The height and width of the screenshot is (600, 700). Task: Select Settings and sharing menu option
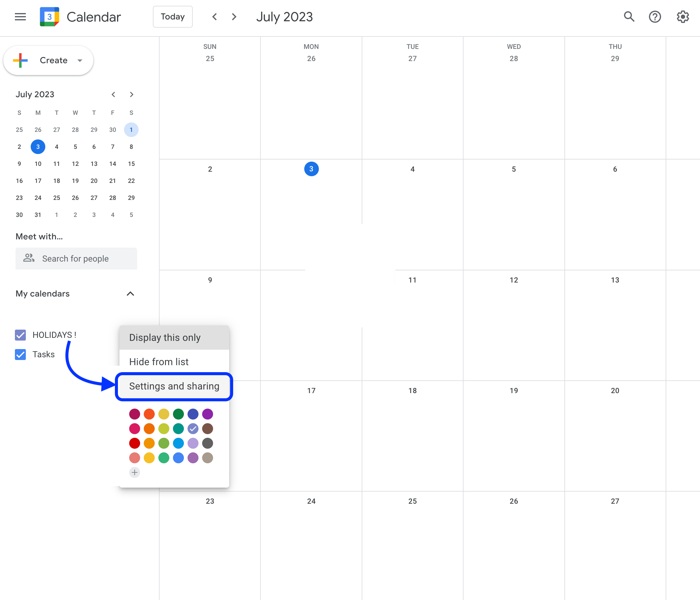174,386
